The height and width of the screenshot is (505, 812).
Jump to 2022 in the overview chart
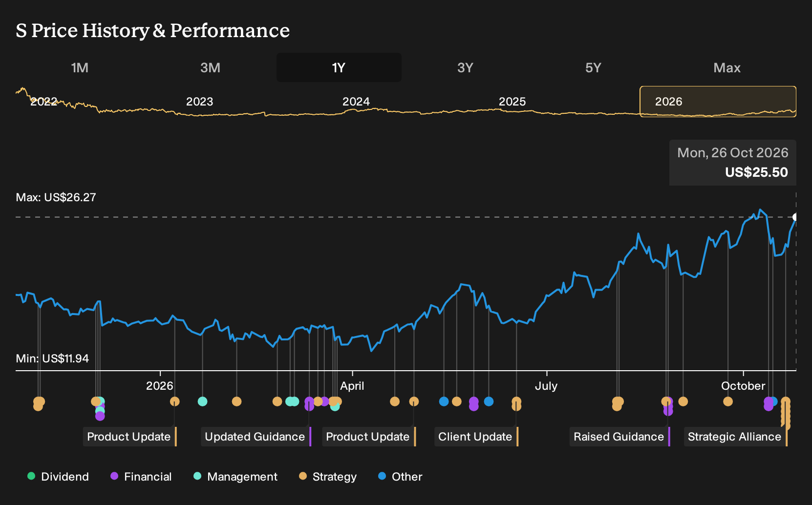[43, 102]
